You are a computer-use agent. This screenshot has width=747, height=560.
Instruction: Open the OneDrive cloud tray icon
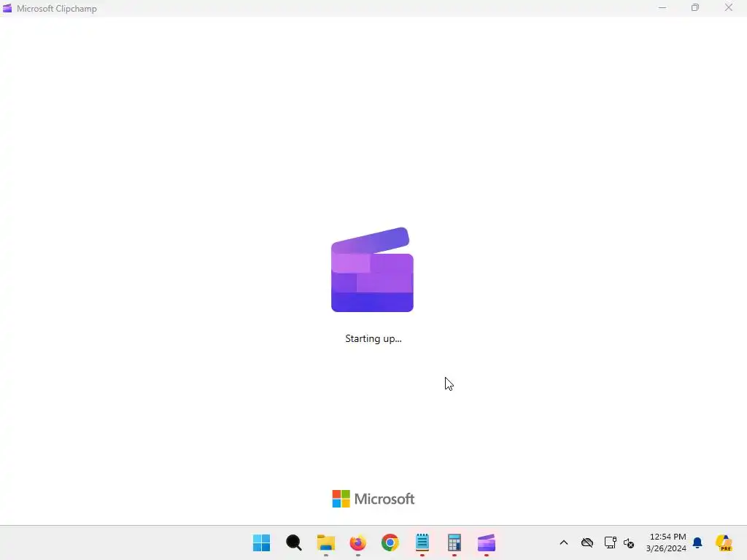coord(587,542)
